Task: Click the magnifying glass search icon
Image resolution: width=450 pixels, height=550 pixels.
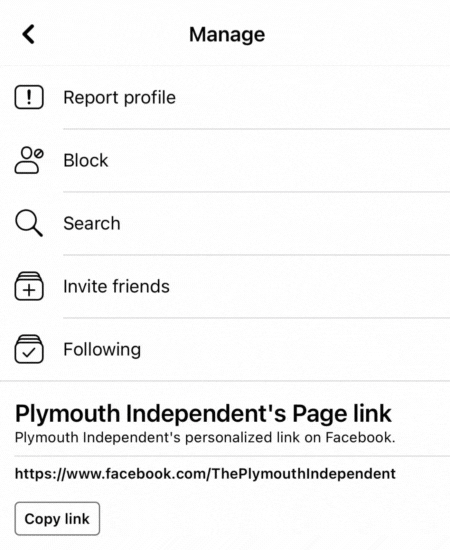Action: pos(29,223)
